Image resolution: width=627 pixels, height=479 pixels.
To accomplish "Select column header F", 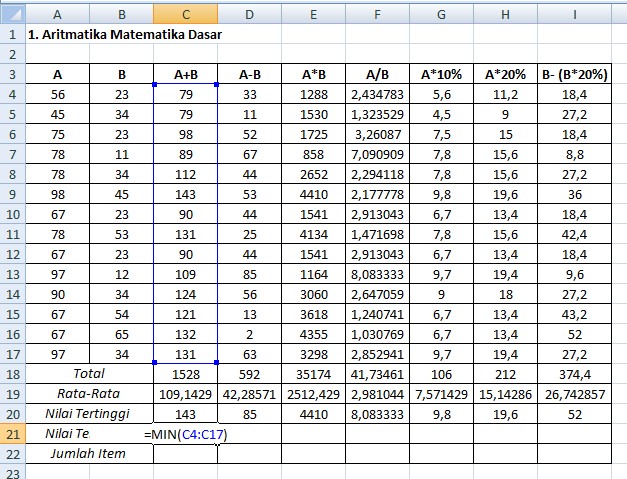I will pyautogui.click(x=377, y=14).
